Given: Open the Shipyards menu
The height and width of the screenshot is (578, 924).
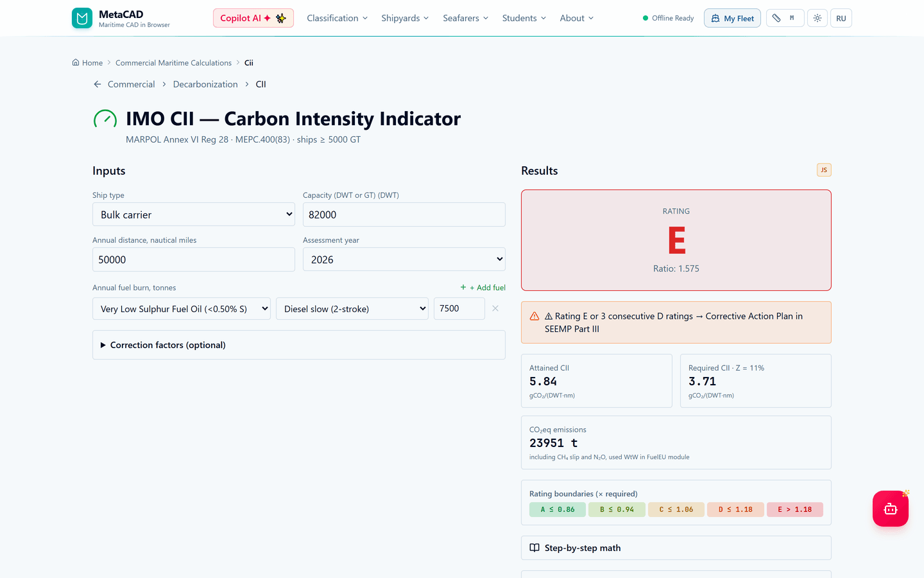Looking at the screenshot, I should click(405, 18).
